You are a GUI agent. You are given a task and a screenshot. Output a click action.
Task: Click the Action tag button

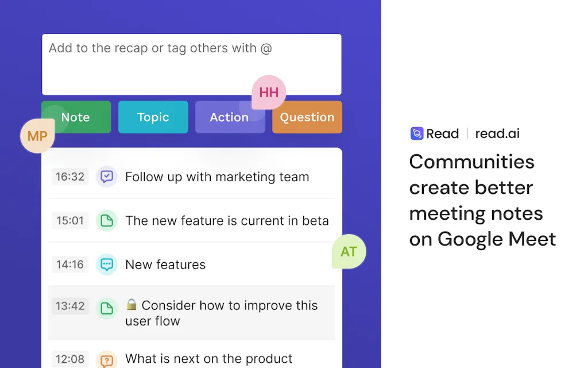click(229, 117)
